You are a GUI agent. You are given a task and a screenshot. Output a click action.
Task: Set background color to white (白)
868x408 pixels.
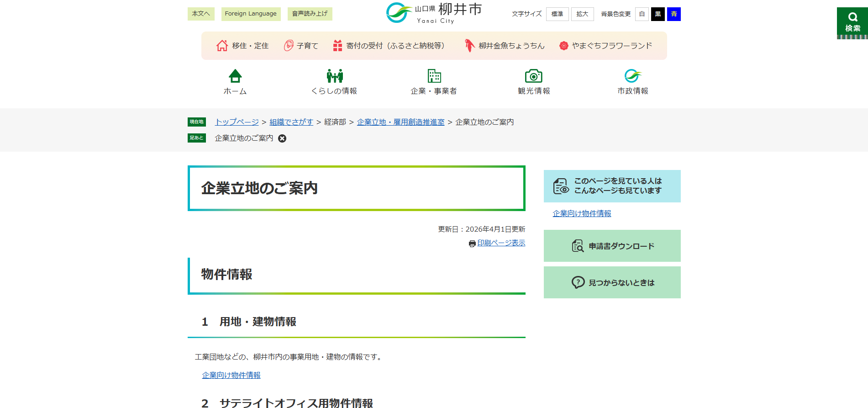tap(642, 14)
